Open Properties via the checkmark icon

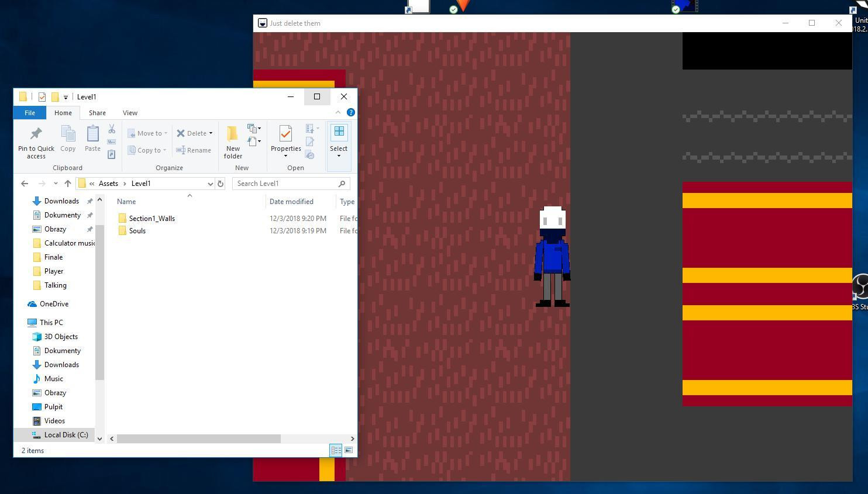tap(285, 134)
